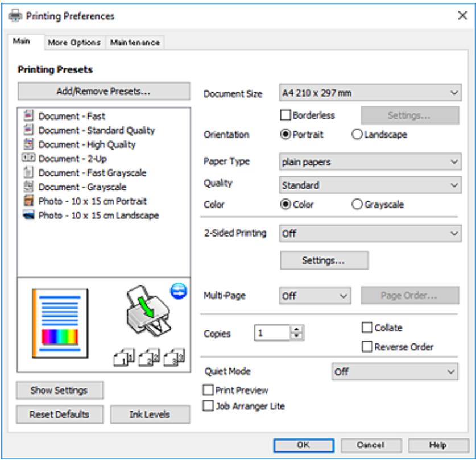Click the Ink Levels button
Viewport: 476px width, 460px height.
point(150,414)
